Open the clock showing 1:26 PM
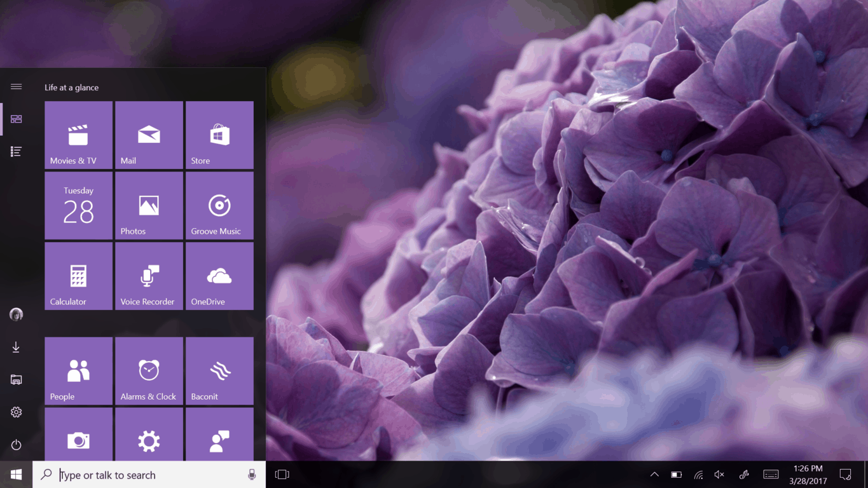868x488 pixels. [x=808, y=475]
